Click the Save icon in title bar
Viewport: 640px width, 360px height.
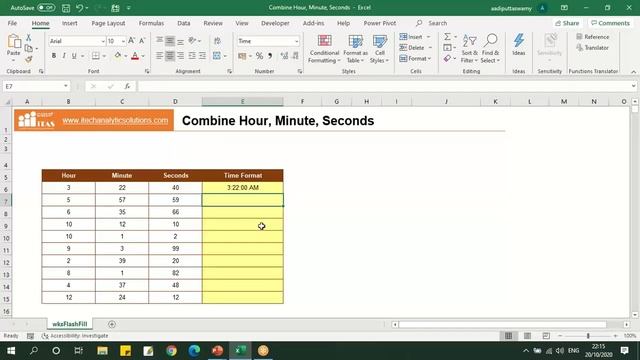(66, 8)
